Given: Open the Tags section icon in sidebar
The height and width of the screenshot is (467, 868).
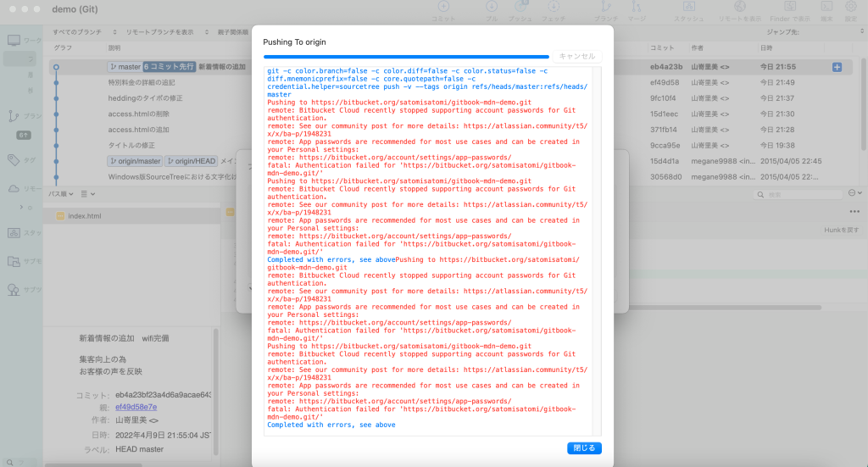Looking at the screenshot, I should coord(14,160).
